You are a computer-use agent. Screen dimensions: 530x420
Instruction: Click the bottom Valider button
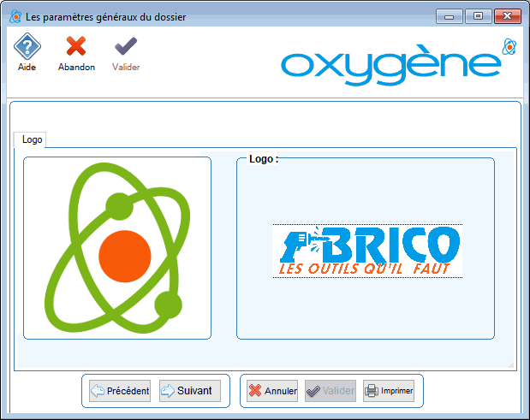click(x=331, y=391)
